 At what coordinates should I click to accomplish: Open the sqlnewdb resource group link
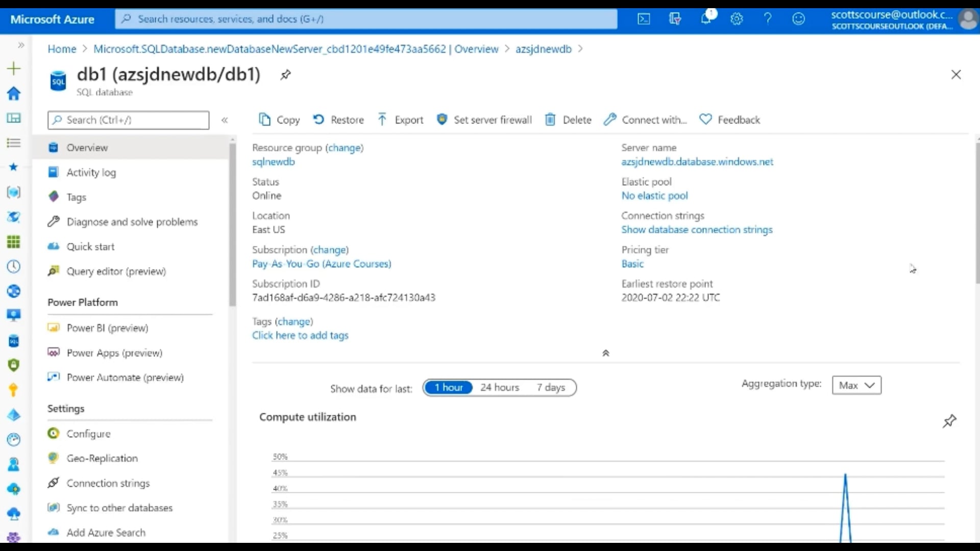click(x=273, y=162)
